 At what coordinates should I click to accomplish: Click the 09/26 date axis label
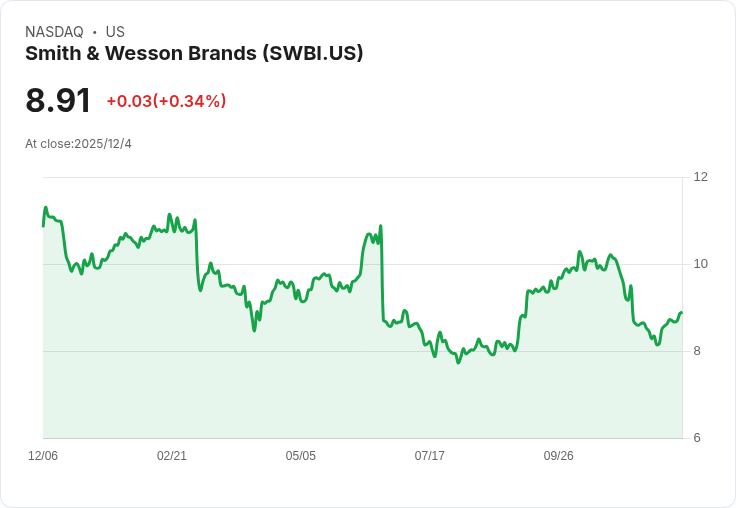559,456
